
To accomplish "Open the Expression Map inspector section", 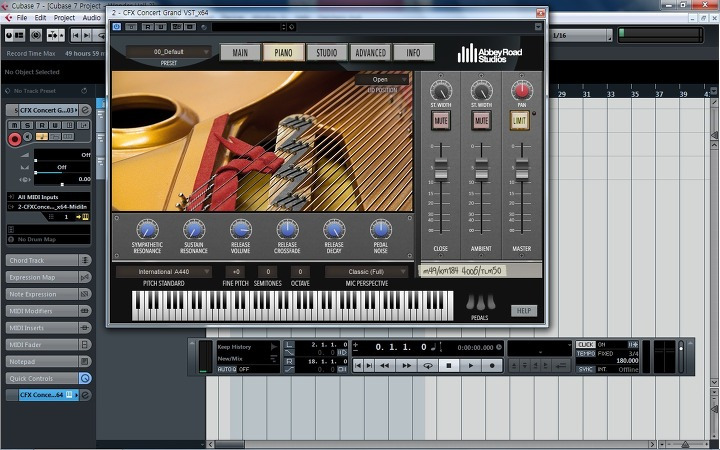I will [48, 277].
